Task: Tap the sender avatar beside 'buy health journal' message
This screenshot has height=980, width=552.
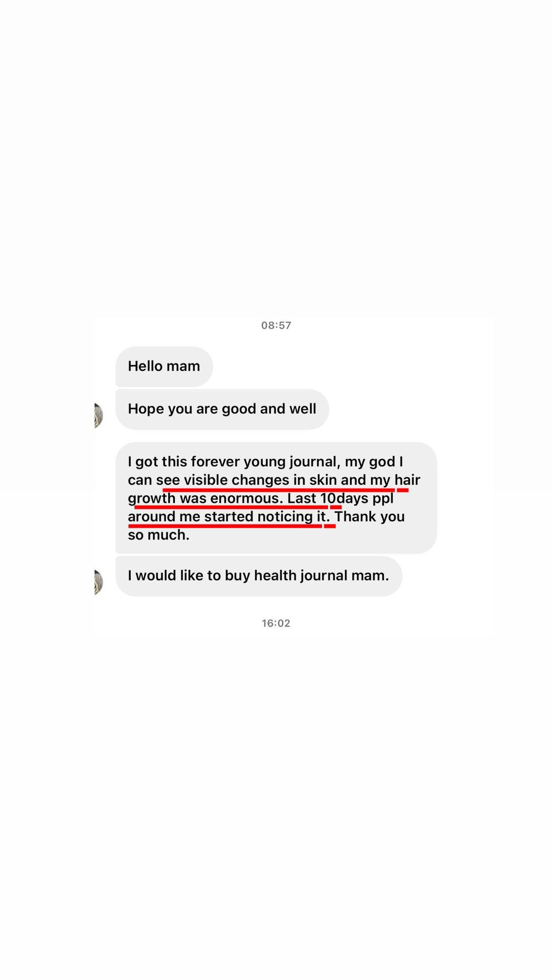Action: [x=98, y=582]
